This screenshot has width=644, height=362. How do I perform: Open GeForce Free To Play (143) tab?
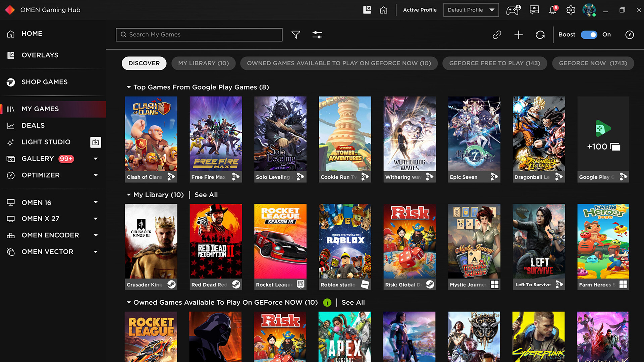[495, 63]
